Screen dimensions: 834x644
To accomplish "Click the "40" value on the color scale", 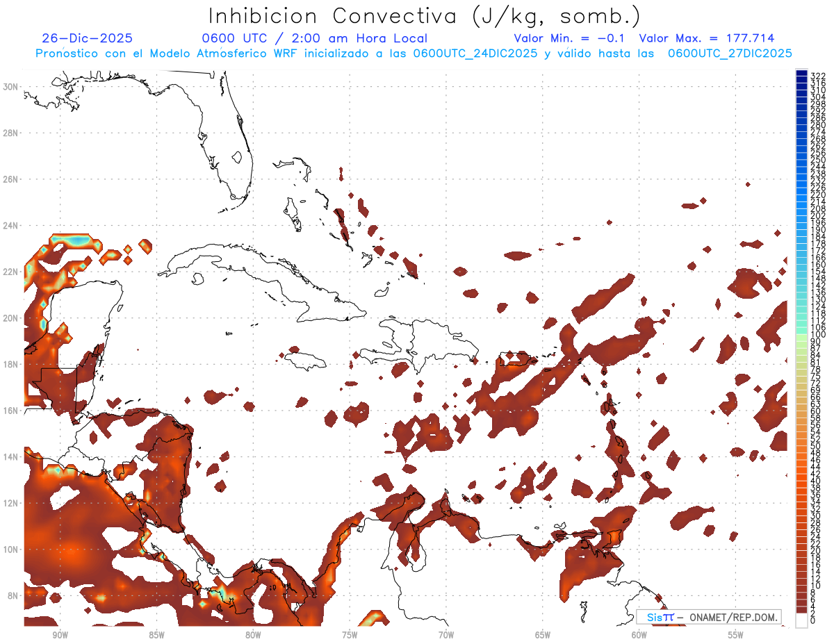I will pos(817,481).
